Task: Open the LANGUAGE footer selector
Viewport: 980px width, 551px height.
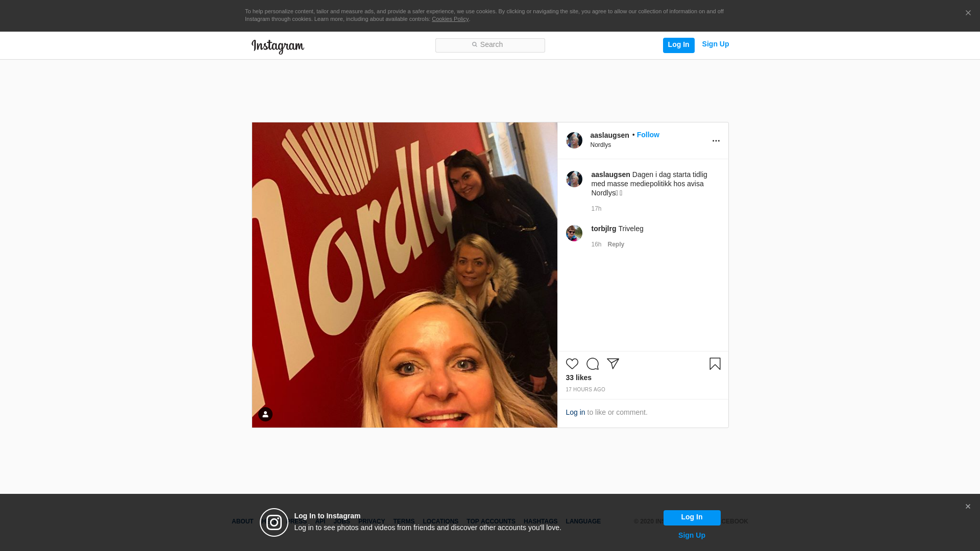Action: pyautogui.click(x=583, y=521)
